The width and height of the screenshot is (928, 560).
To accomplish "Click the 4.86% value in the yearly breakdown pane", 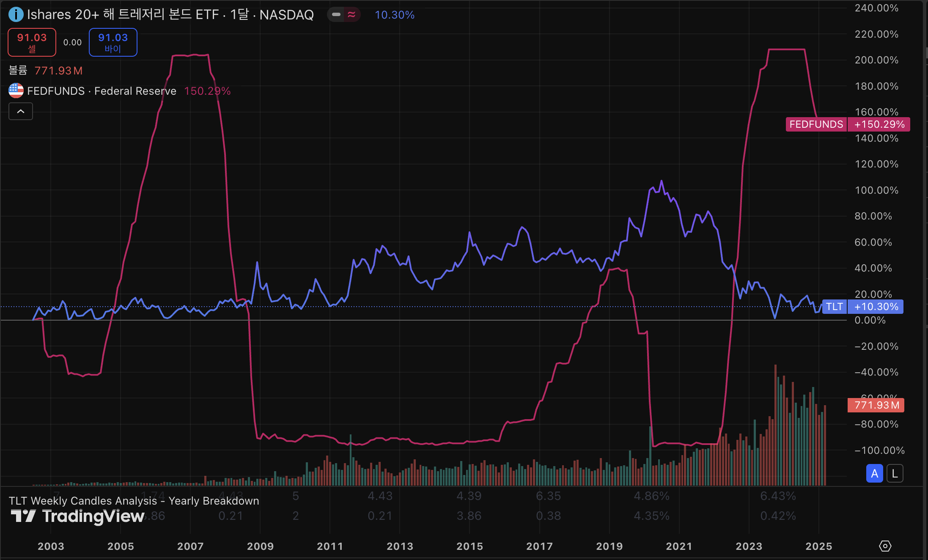I will pyautogui.click(x=651, y=496).
